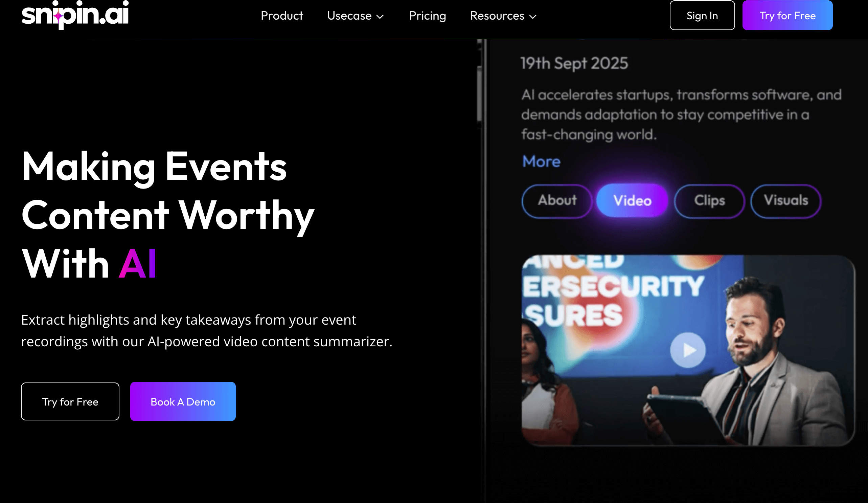Click the snipin.ai logo
This screenshot has width=868, height=503.
coord(75,15)
